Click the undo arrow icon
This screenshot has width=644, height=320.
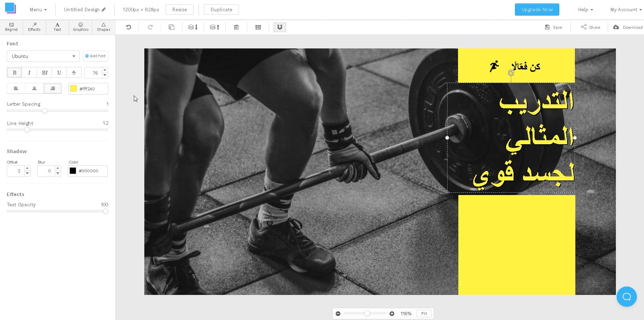pos(129,27)
